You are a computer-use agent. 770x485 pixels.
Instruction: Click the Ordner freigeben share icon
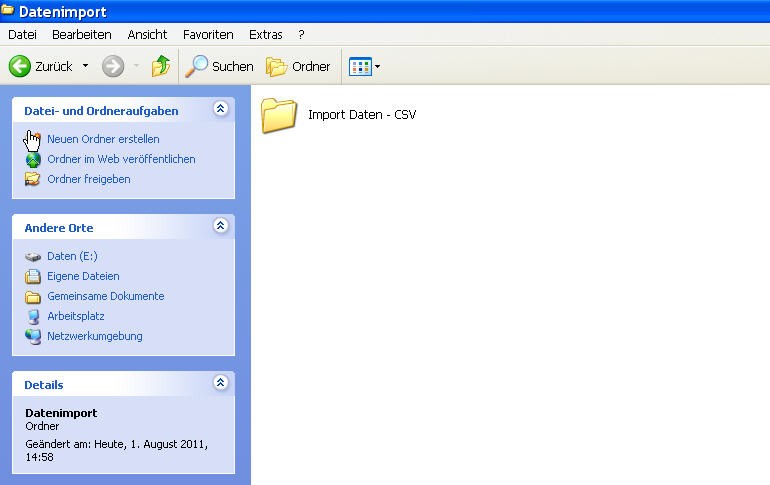pos(33,179)
